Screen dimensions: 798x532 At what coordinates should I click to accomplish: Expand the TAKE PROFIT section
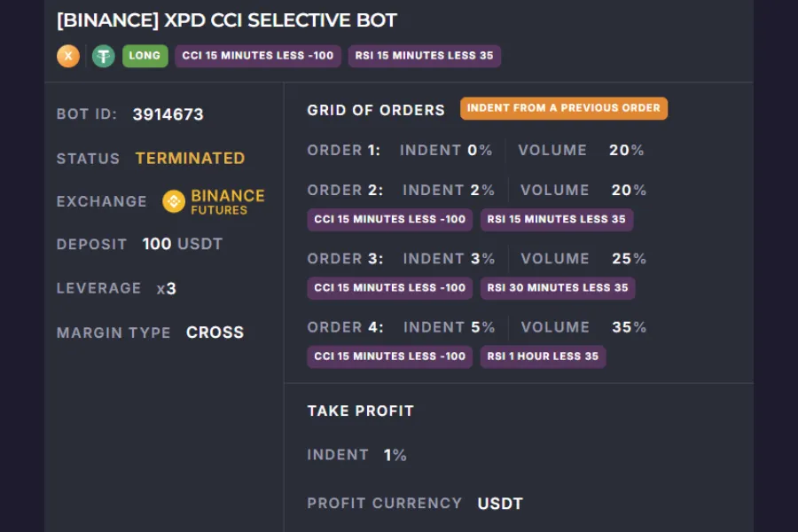[x=359, y=411]
